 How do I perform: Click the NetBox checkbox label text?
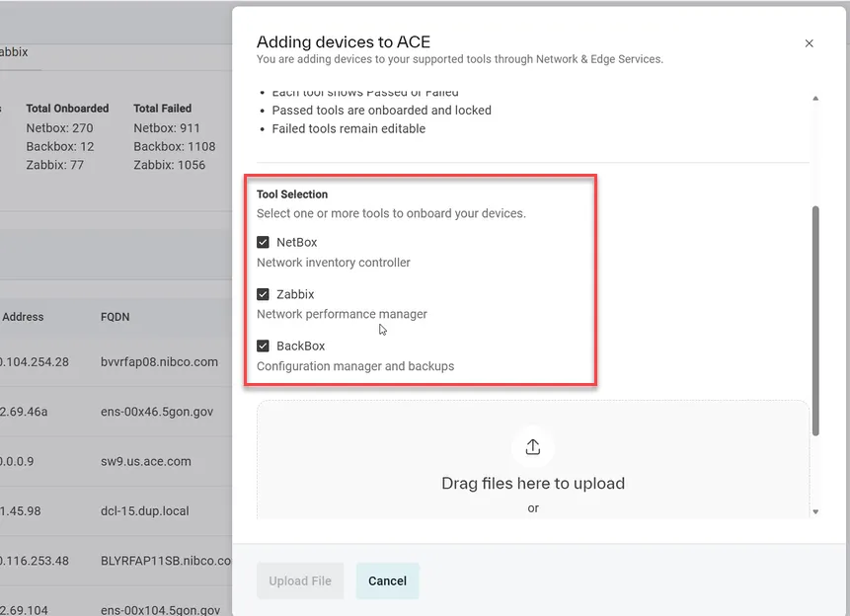296,243
